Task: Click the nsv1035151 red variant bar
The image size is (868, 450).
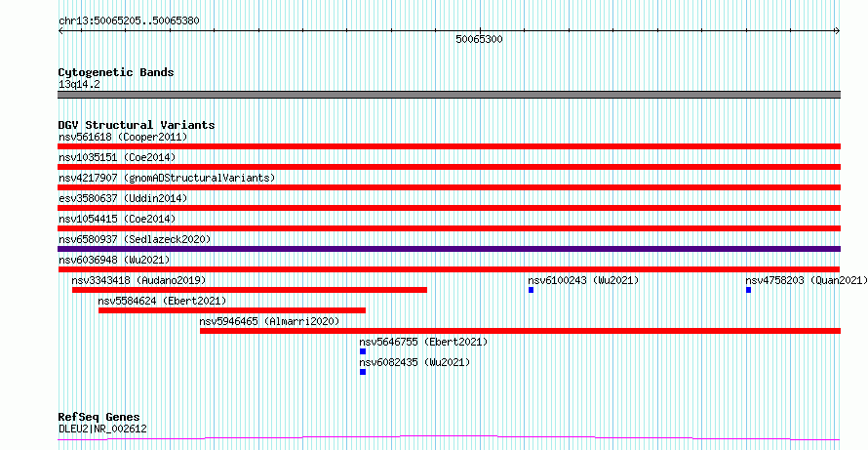Action: click(x=449, y=167)
